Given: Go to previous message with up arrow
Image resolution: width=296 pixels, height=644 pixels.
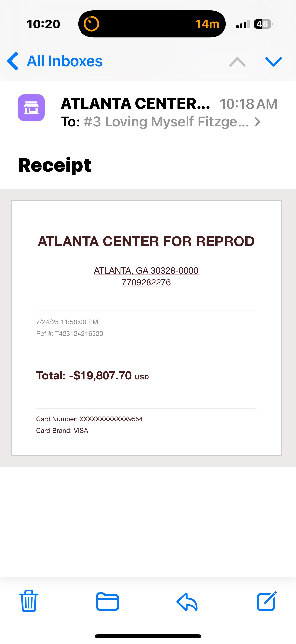Looking at the screenshot, I should 237,61.
